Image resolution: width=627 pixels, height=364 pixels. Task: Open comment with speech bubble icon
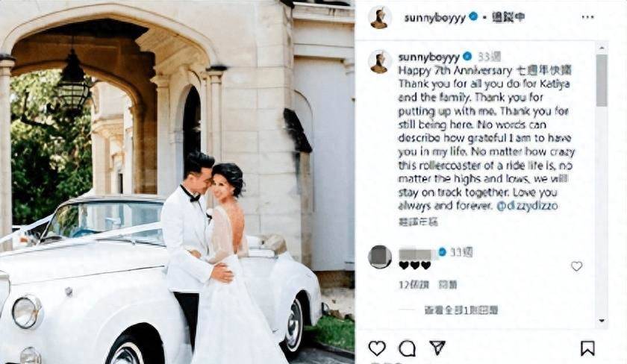pyautogui.click(x=407, y=348)
